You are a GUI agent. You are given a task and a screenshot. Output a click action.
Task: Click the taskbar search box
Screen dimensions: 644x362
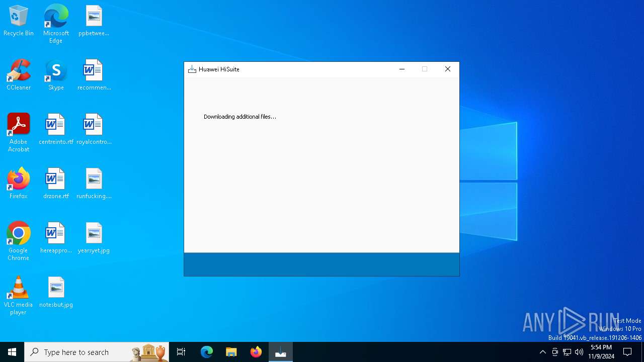[97, 352]
